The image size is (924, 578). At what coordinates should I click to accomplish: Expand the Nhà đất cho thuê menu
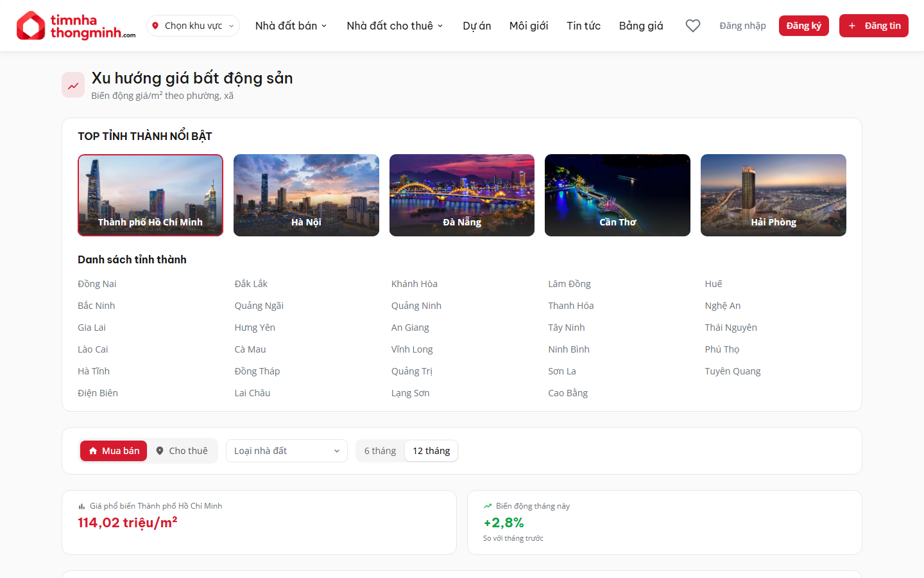click(x=395, y=26)
